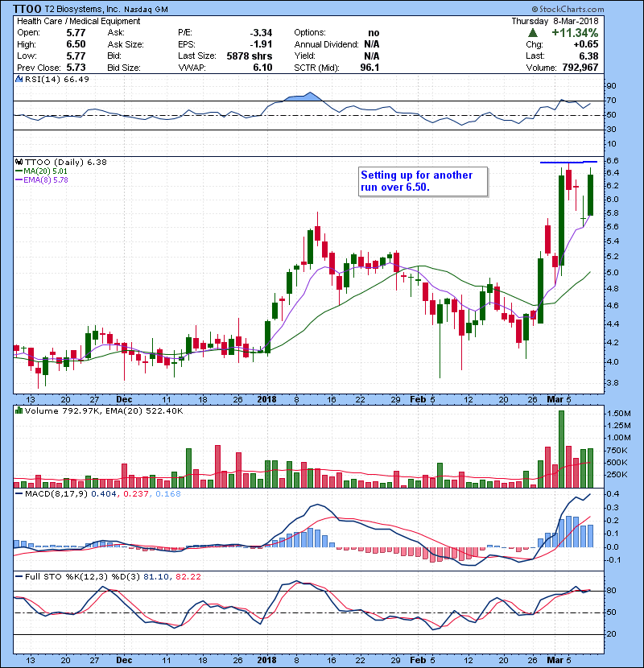
Task: Select the purple EMA(8) legend line marker
Action: coord(19,180)
